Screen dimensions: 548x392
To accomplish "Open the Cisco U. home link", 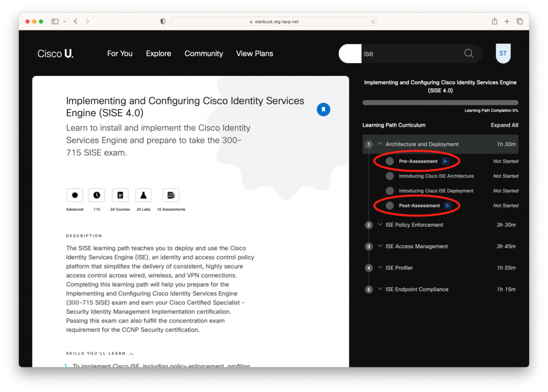I will (55, 53).
